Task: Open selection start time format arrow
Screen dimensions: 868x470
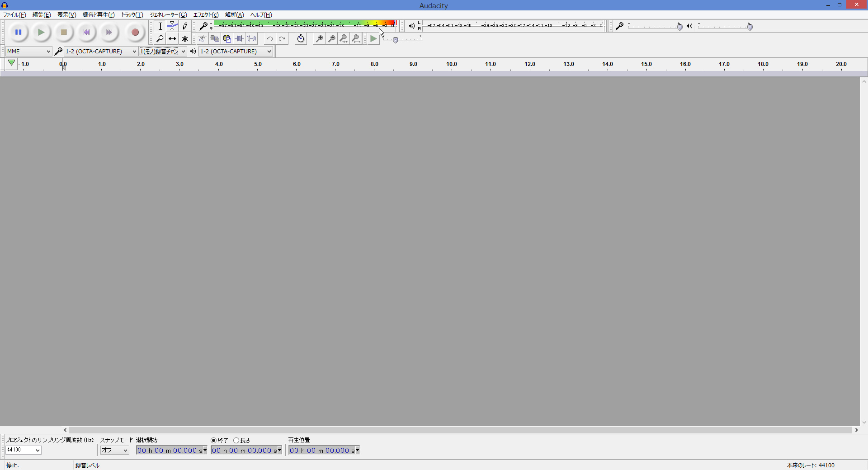Action: pyautogui.click(x=205, y=450)
